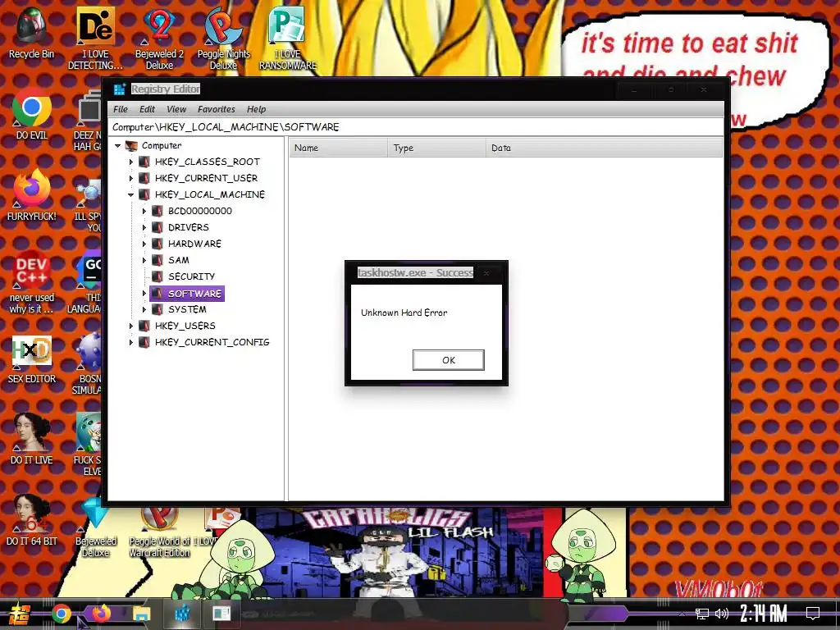Expand the HKEY_CLASSES_ROOT node arrow
Viewport: 840px width, 630px height.
pyautogui.click(x=130, y=162)
